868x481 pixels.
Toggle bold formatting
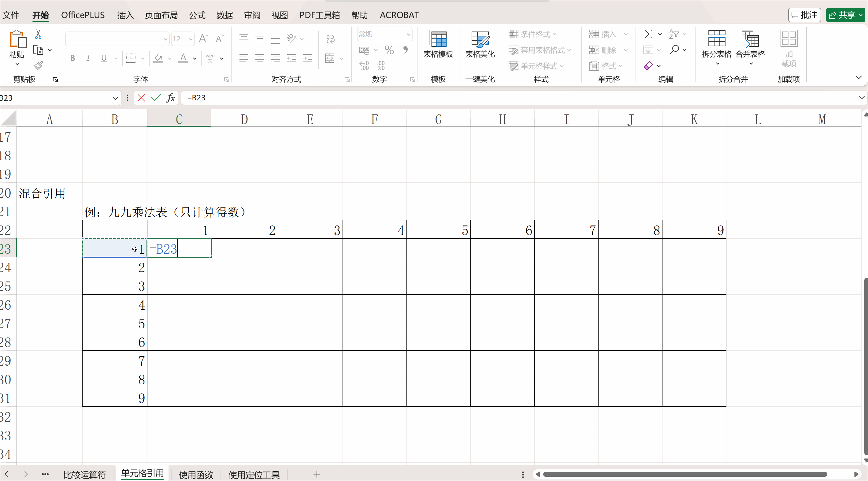click(72, 58)
